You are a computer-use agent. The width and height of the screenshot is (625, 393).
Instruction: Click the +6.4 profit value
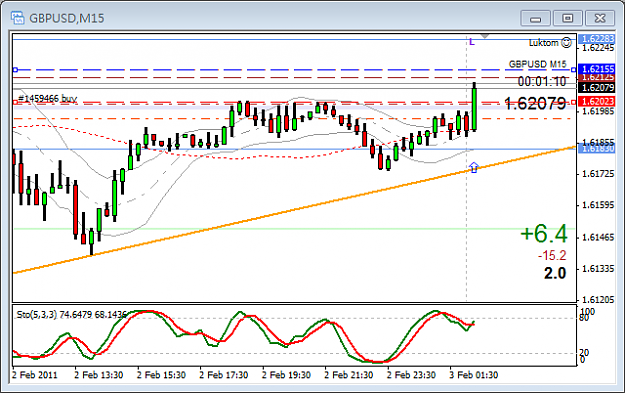coord(544,233)
